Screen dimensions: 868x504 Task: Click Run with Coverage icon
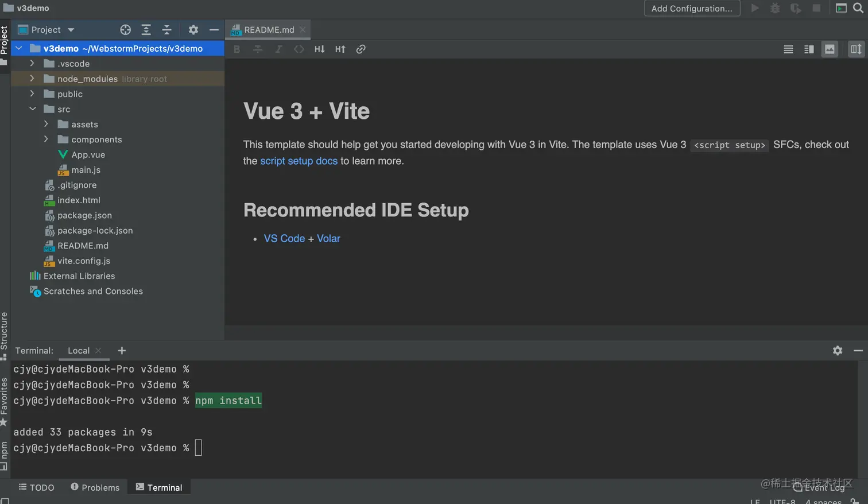click(x=796, y=8)
